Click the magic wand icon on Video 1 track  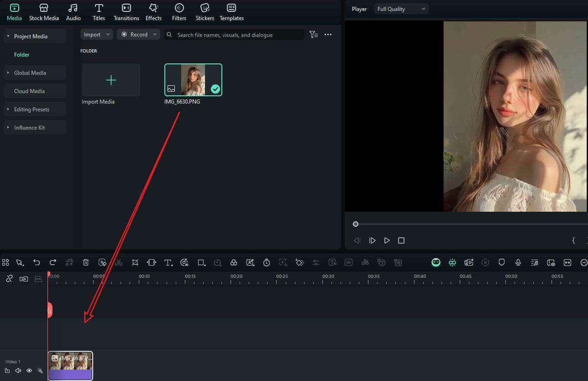click(40, 371)
